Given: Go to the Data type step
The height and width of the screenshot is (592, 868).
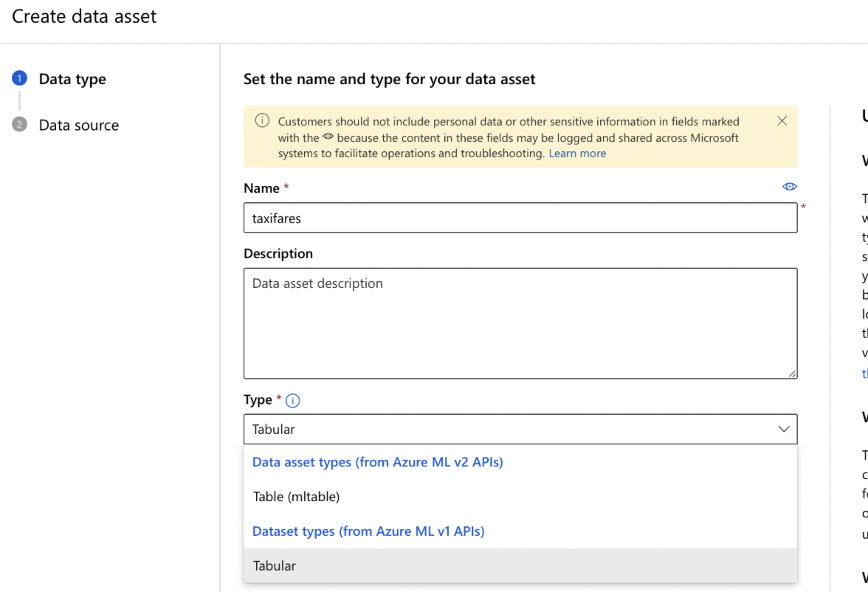Looking at the screenshot, I should pos(72,79).
